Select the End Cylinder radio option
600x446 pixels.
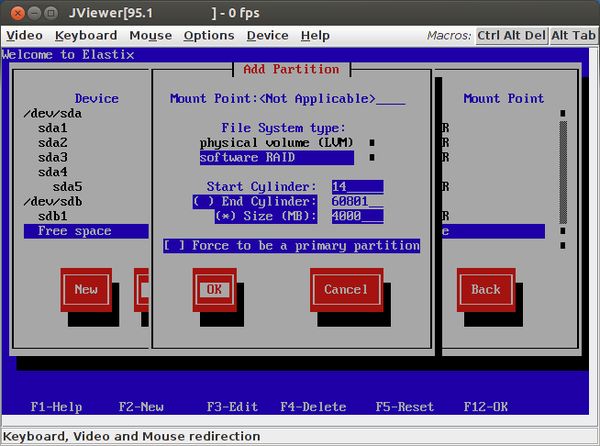point(255,202)
